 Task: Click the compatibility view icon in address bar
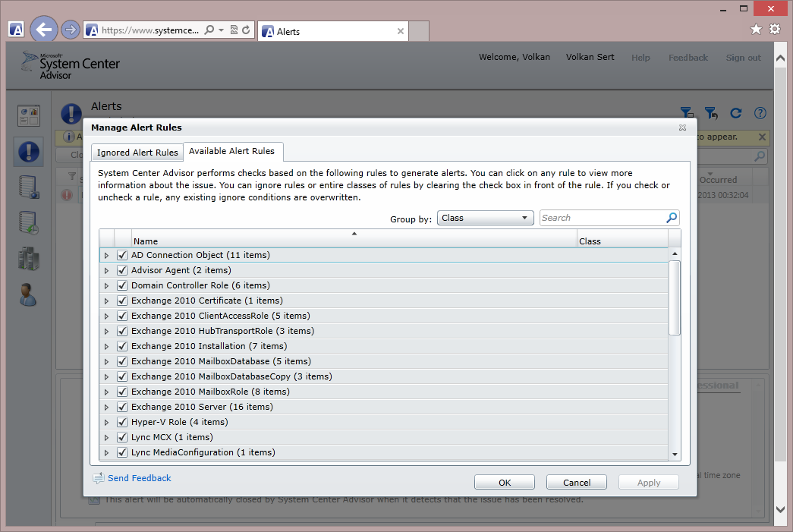[234, 30]
